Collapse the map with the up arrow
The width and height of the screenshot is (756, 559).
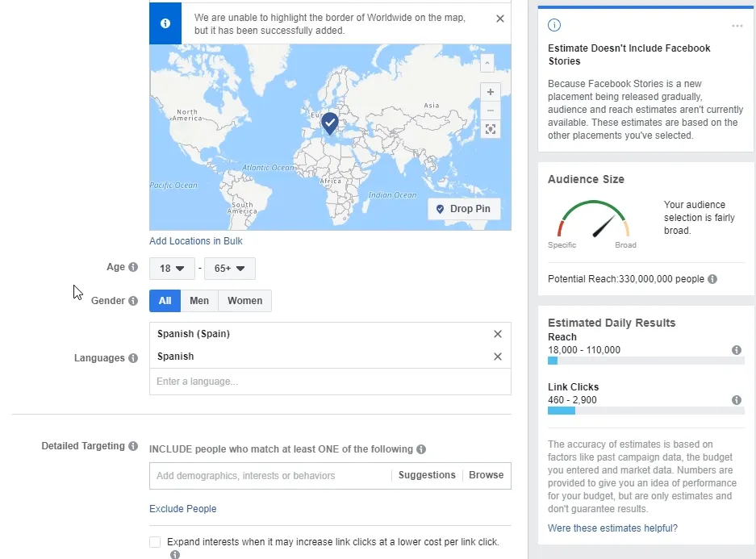487,63
